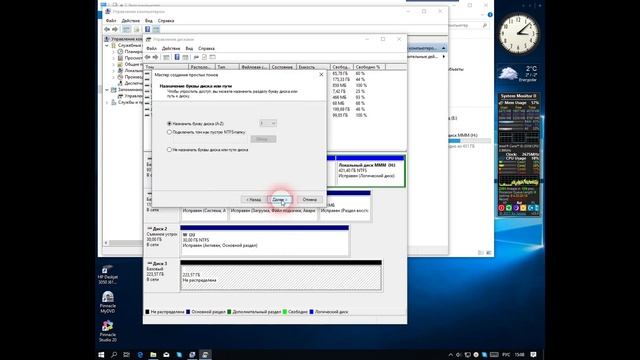Click Forward arrow in Disk Management toolbar
The width and height of the screenshot is (640, 360).
click(156, 57)
